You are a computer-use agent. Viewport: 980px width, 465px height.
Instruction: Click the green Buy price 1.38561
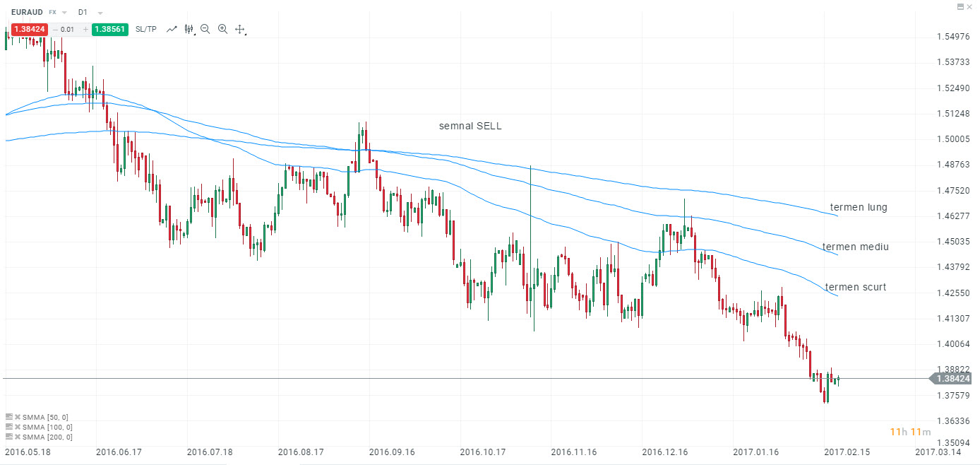(109, 28)
